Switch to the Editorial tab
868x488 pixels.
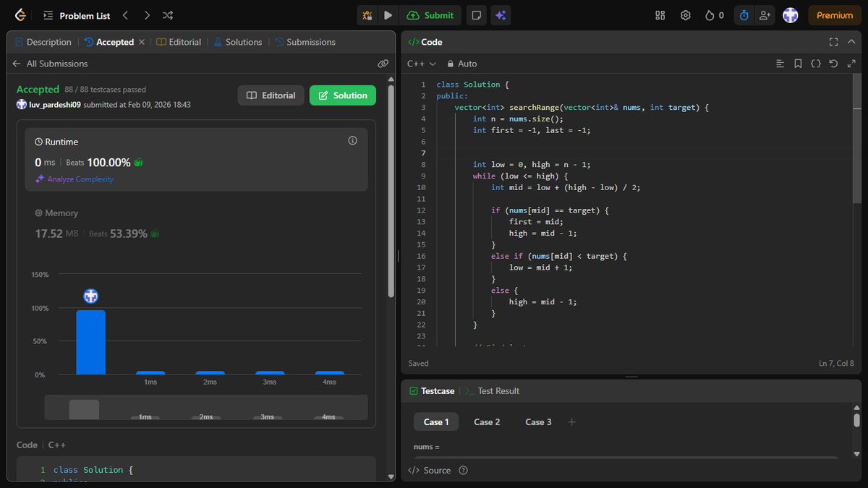click(179, 42)
